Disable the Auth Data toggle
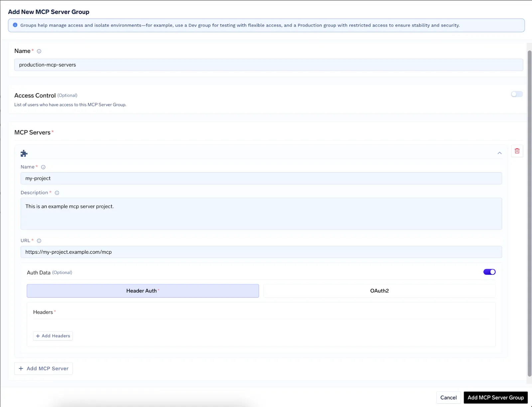 click(x=489, y=272)
